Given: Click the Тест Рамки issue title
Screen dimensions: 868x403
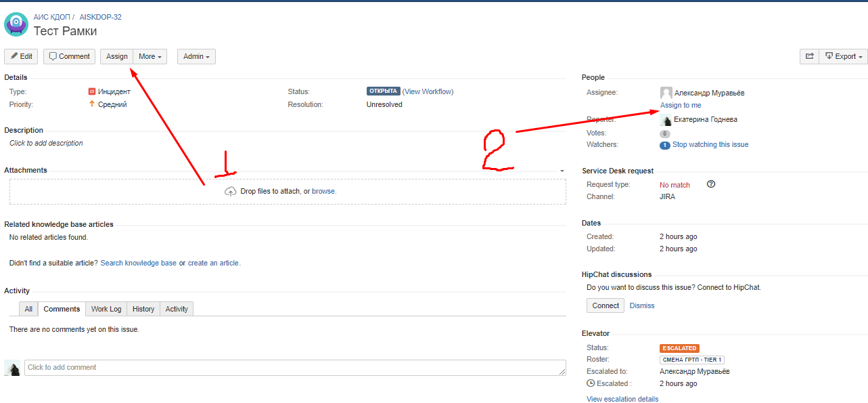Looking at the screenshot, I should [66, 31].
